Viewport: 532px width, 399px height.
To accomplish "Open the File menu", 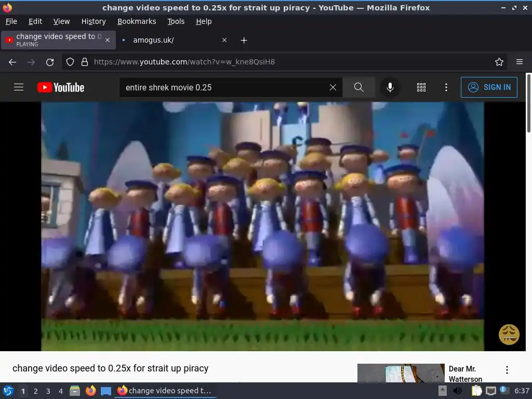I will (x=11, y=21).
